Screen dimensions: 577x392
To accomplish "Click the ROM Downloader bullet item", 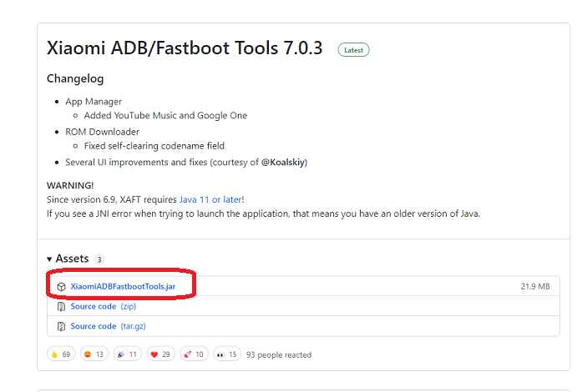I will [103, 132].
